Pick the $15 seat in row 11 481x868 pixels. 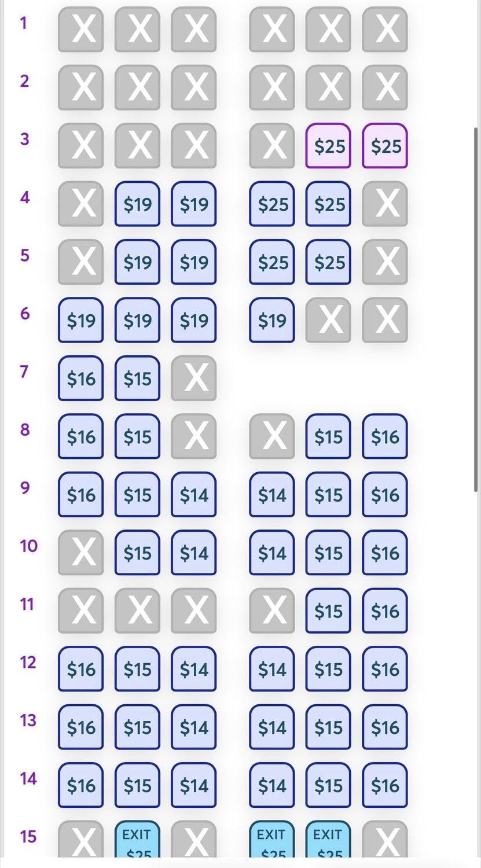click(x=328, y=611)
